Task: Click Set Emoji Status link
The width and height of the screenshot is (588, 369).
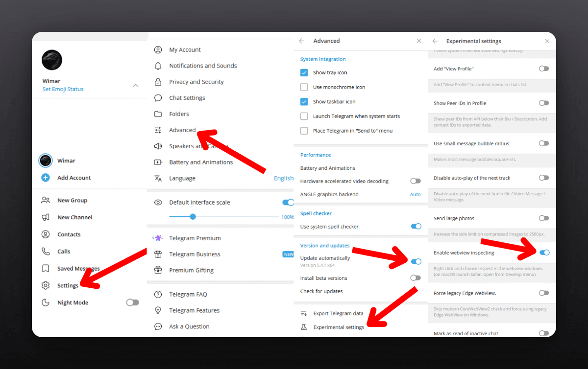Action: point(63,89)
